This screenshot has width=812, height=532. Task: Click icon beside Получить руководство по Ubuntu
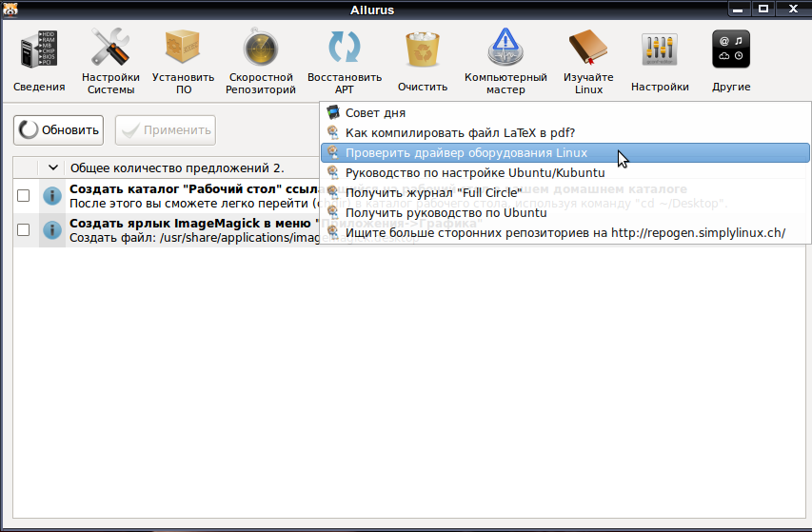pyautogui.click(x=333, y=212)
